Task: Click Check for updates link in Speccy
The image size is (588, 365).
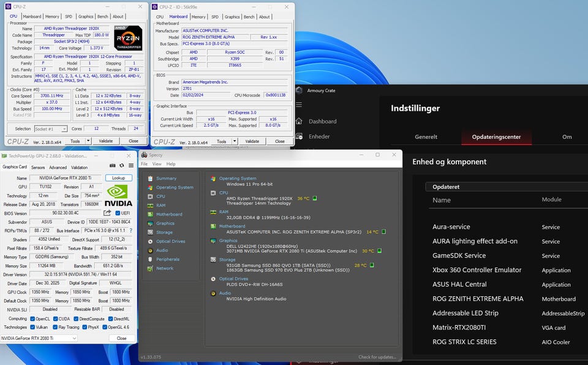Action: 377,357
